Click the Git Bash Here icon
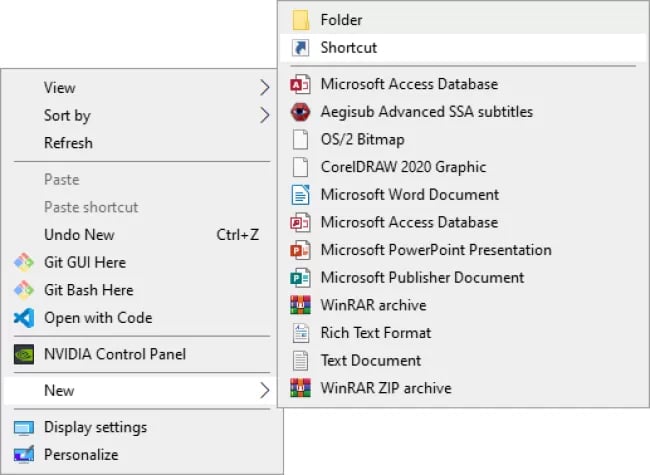 point(24,290)
